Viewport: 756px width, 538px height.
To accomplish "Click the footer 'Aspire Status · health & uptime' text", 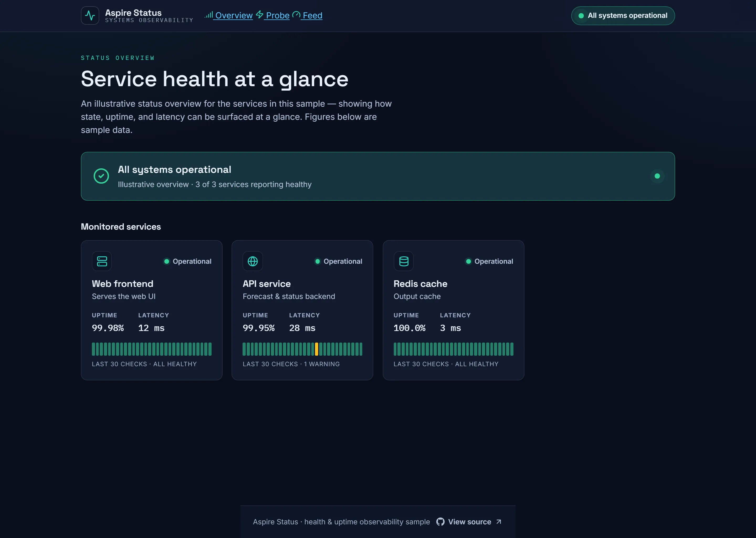I will (x=341, y=522).
